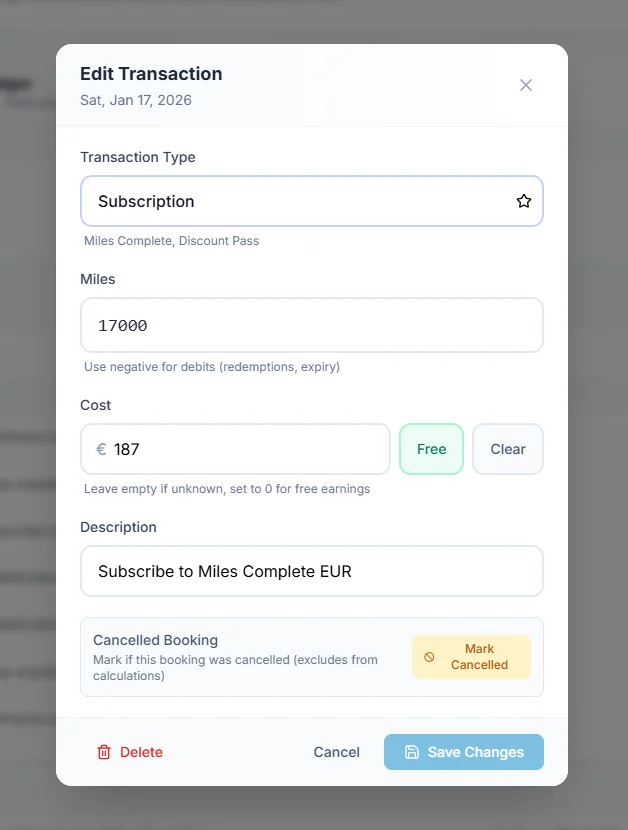Viewport: 628px width, 830px height.
Task: Set the cost to Free
Action: 431,449
